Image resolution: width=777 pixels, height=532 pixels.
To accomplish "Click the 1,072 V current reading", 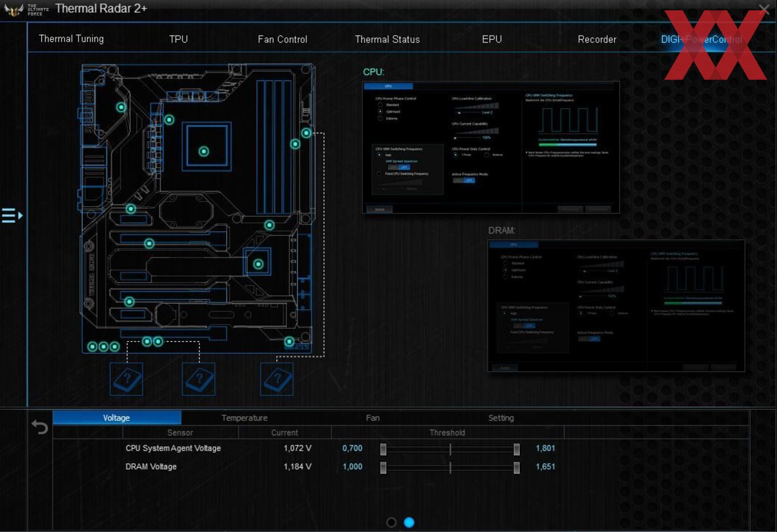I will [298, 448].
